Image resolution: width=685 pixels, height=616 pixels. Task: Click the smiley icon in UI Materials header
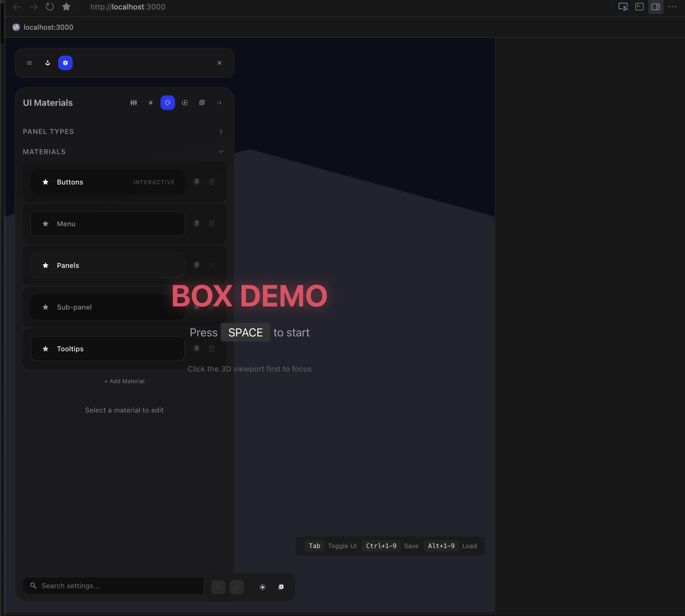pos(219,103)
